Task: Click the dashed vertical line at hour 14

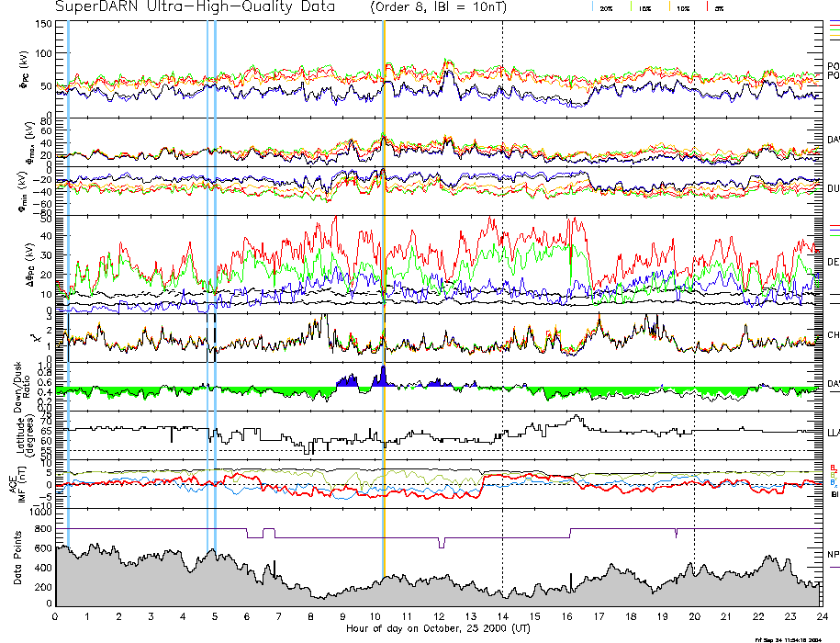Action: click(502, 276)
